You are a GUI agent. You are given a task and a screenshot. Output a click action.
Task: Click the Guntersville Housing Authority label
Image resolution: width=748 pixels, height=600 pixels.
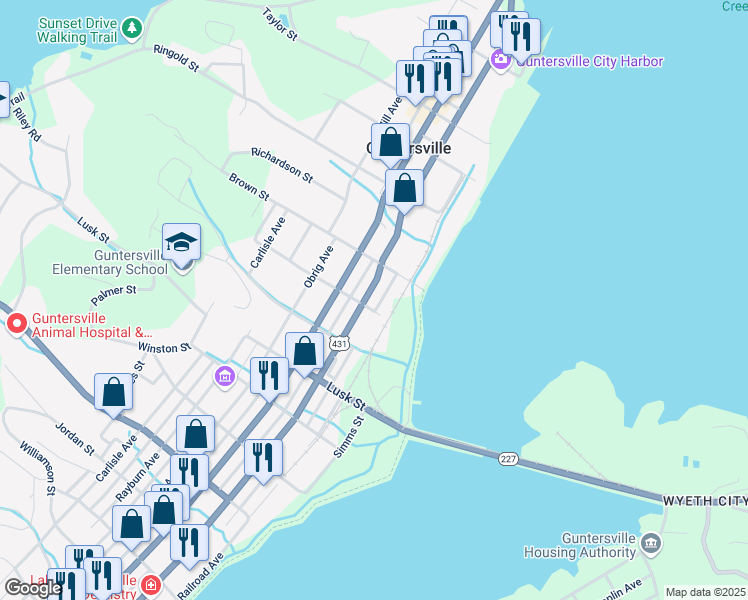[580, 545]
